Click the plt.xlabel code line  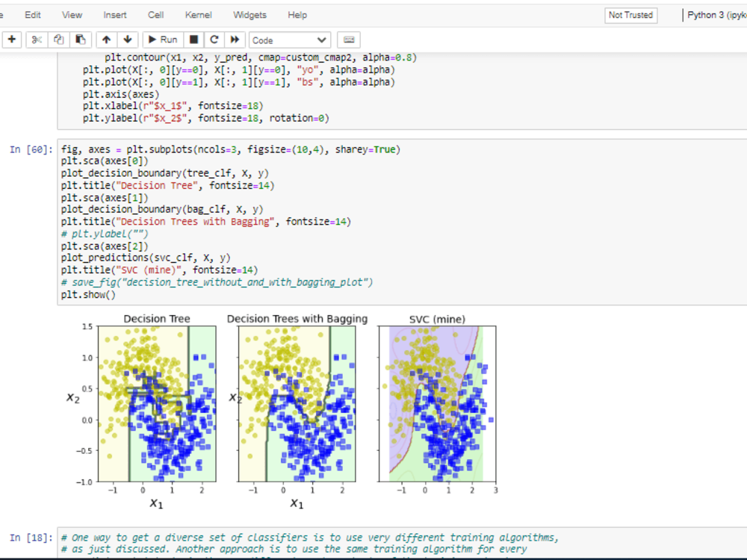173,106
